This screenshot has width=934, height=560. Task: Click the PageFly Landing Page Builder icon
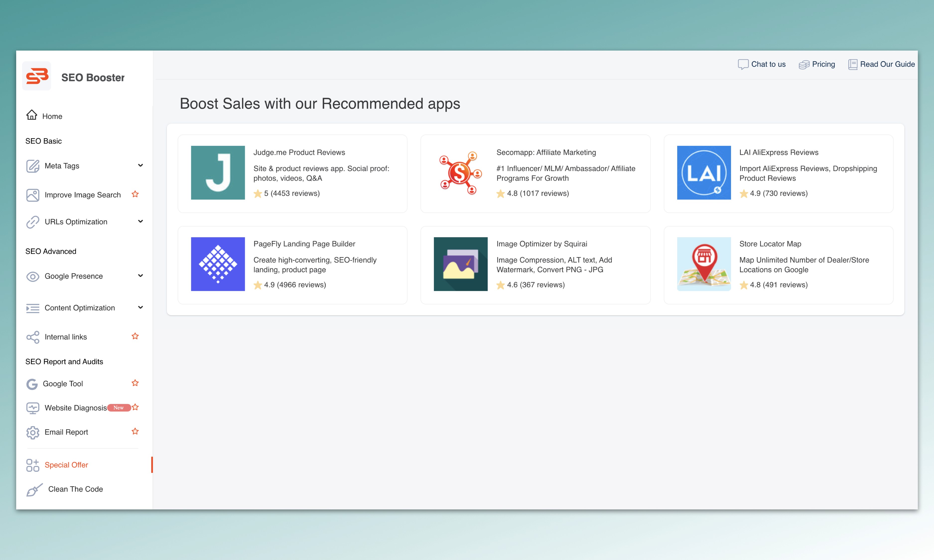click(x=218, y=264)
